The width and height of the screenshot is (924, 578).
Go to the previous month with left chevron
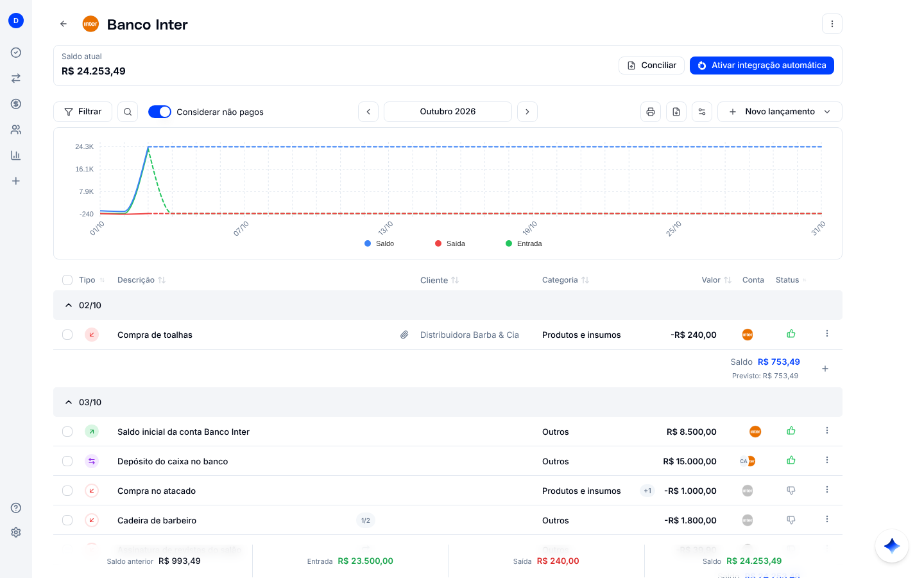pos(368,112)
